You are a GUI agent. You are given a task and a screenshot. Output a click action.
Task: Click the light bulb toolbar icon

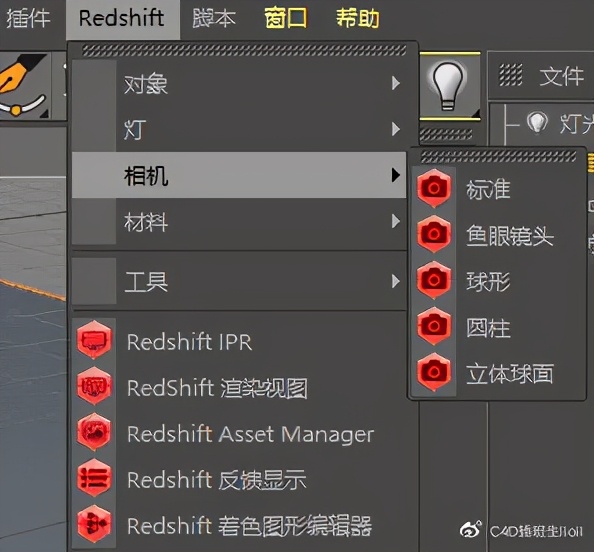tap(449, 86)
